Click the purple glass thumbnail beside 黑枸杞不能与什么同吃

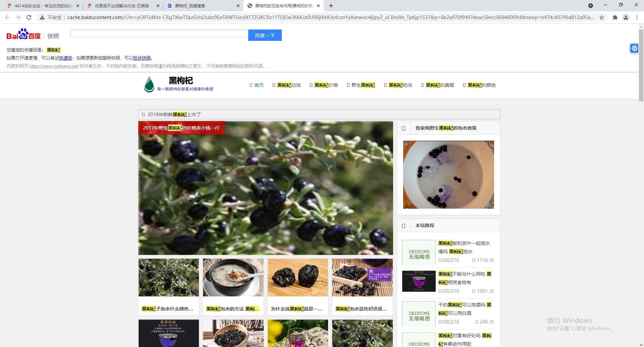click(x=419, y=281)
